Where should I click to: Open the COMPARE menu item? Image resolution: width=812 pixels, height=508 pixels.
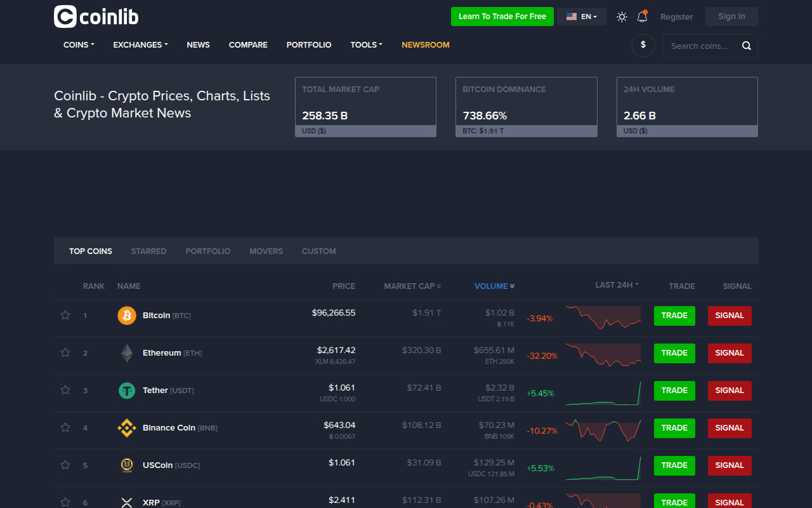[x=248, y=45]
